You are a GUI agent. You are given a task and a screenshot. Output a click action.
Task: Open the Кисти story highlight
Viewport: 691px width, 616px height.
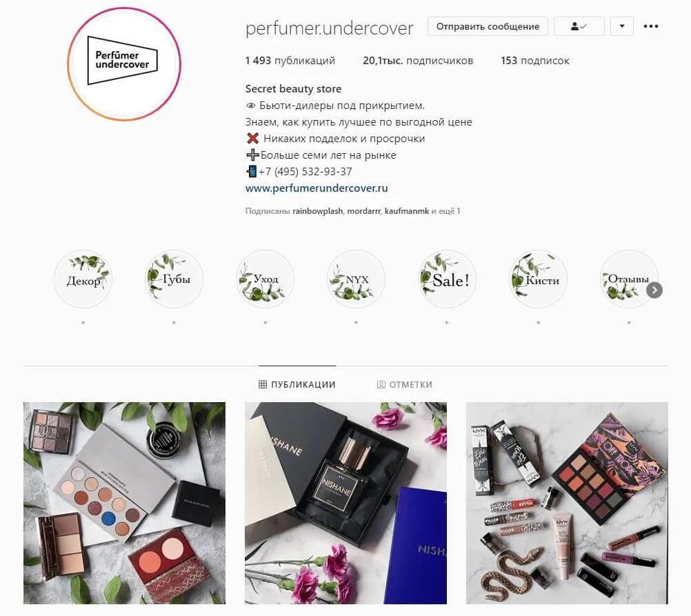coord(538,279)
